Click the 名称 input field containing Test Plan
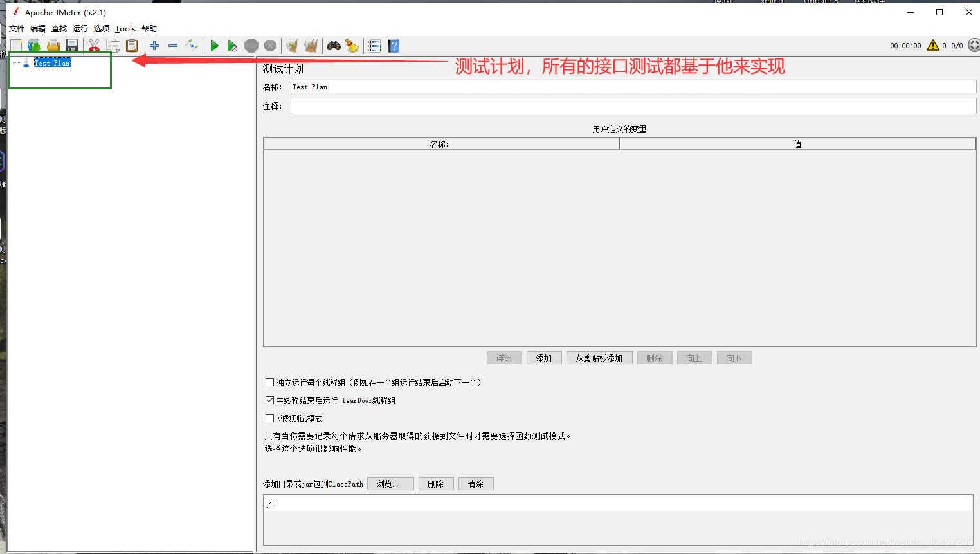The image size is (980, 554). coord(633,87)
